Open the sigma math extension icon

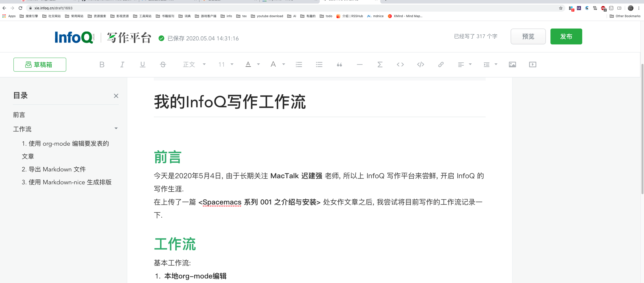[x=611, y=8]
